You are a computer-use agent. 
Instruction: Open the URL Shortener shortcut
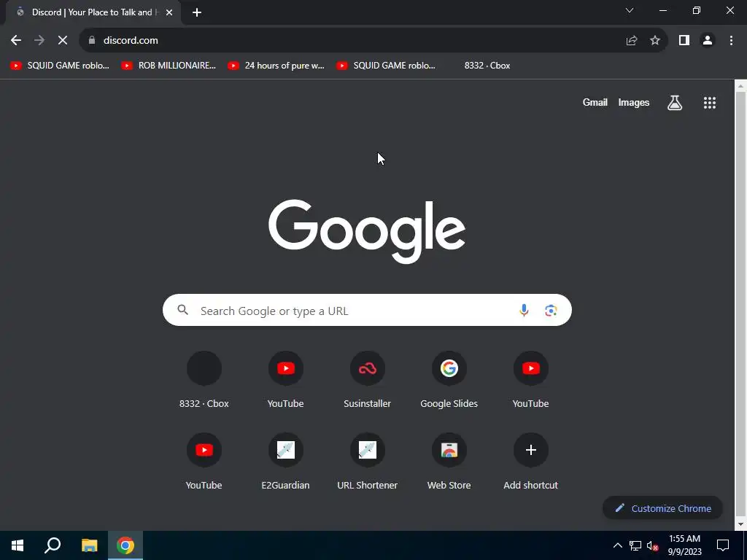click(368, 462)
